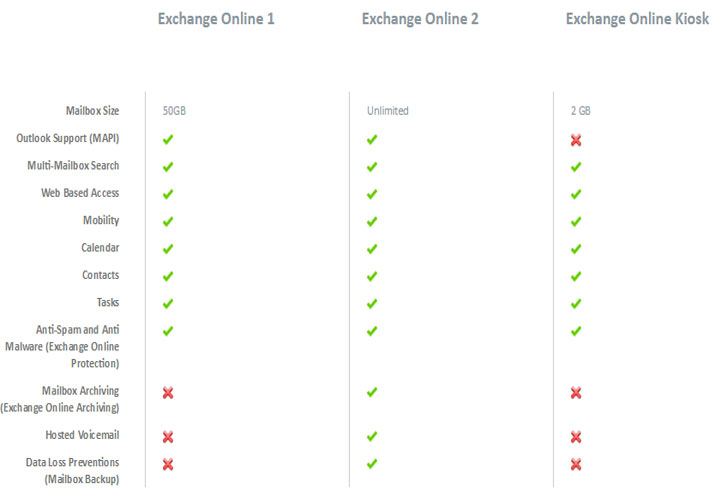Click the Multi-Mailbox Search row label

[73, 165]
